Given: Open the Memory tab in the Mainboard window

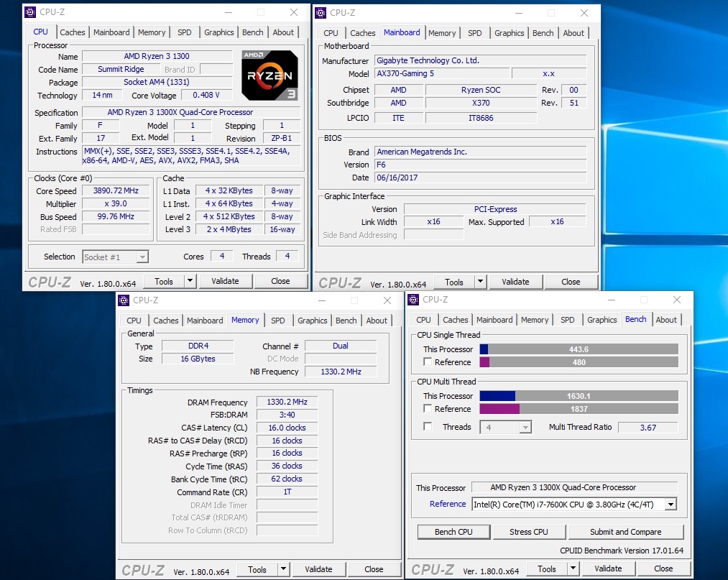Looking at the screenshot, I should point(442,33).
